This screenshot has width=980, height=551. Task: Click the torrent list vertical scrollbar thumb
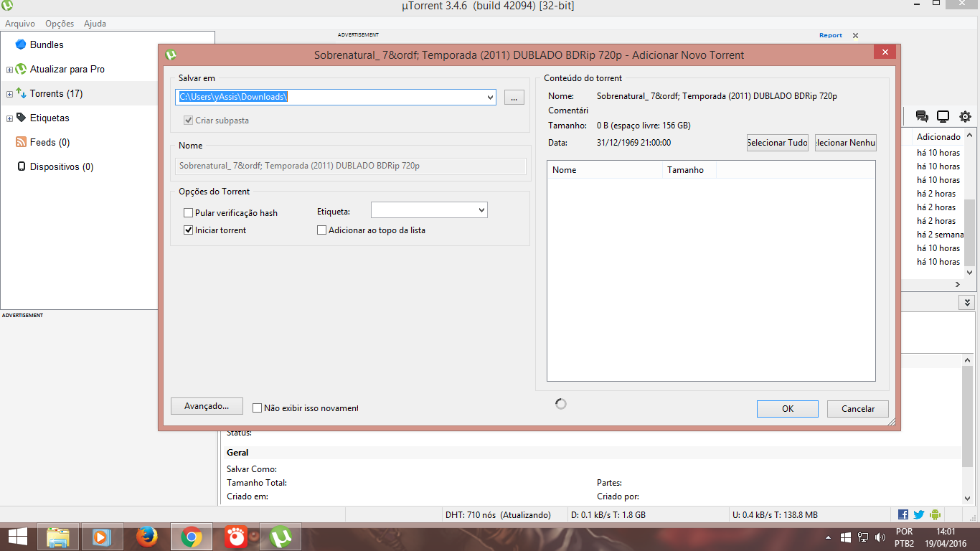[970, 232]
